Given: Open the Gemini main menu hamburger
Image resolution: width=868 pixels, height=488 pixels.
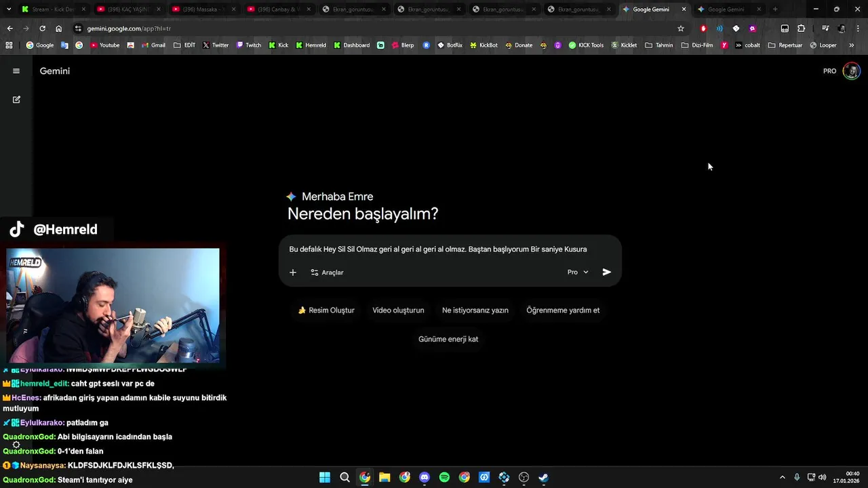Looking at the screenshot, I should click(16, 70).
